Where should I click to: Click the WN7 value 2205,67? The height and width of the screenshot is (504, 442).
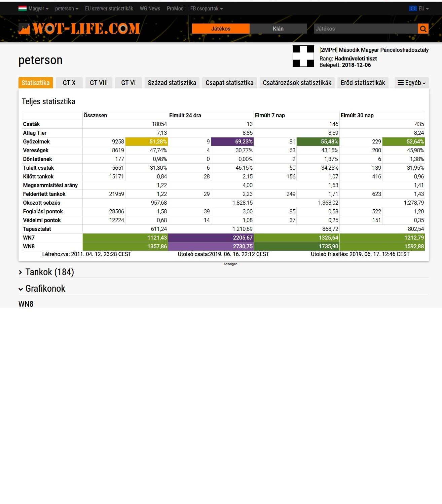click(x=243, y=238)
